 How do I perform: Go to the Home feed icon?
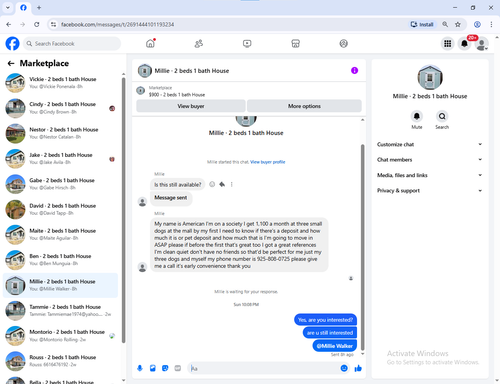point(150,43)
